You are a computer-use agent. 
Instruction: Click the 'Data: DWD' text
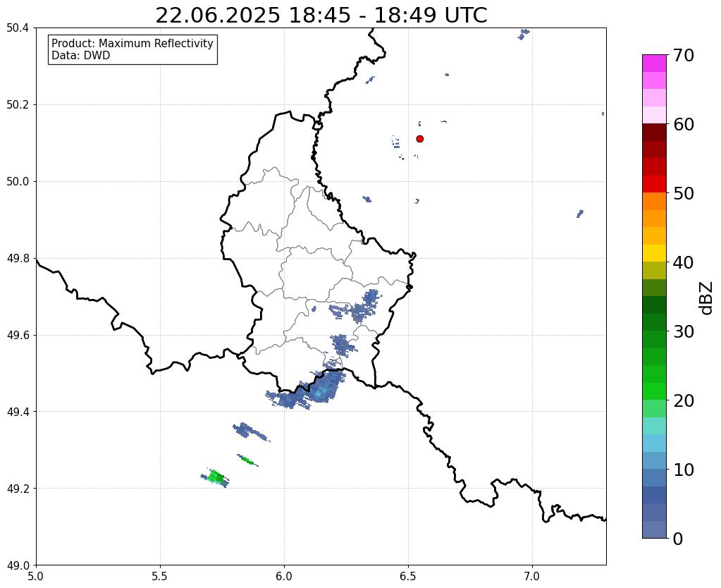pos(81,56)
